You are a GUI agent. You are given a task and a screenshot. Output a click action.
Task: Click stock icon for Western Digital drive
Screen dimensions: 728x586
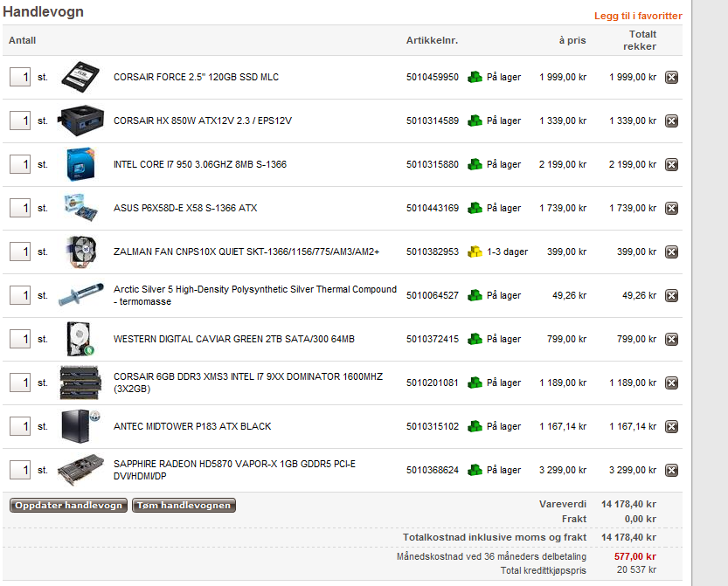point(475,339)
